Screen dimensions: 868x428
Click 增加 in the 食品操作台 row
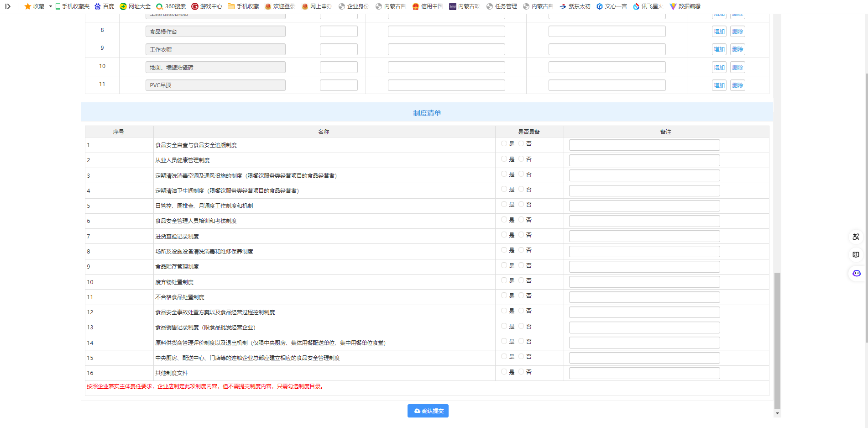pyautogui.click(x=719, y=32)
